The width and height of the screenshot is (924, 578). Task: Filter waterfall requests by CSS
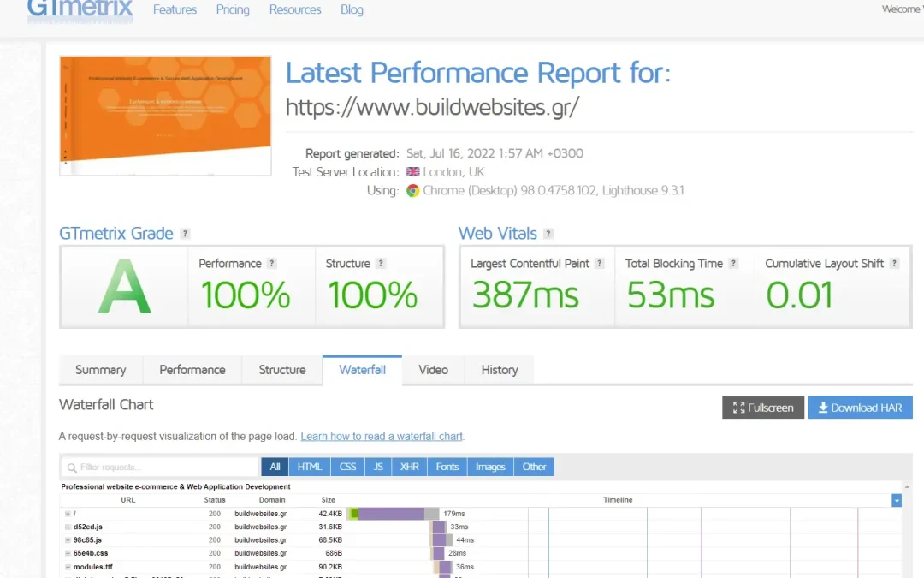coord(347,467)
